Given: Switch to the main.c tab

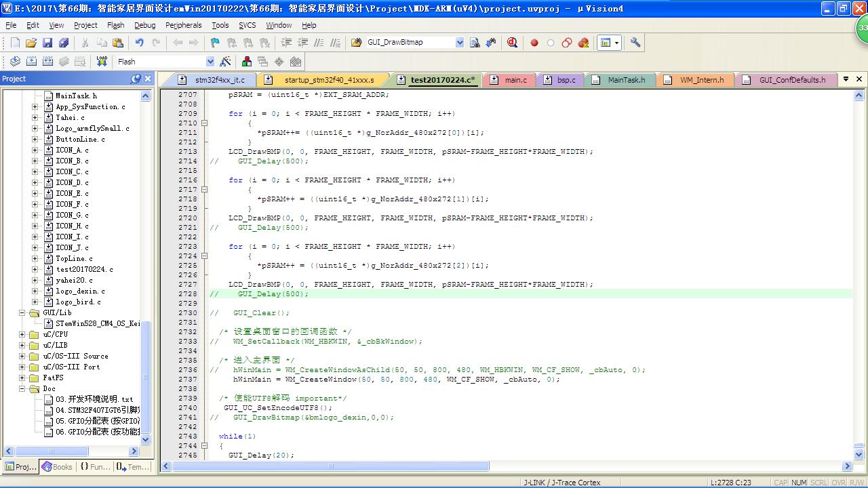Looking at the screenshot, I should [x=515, y=80].
